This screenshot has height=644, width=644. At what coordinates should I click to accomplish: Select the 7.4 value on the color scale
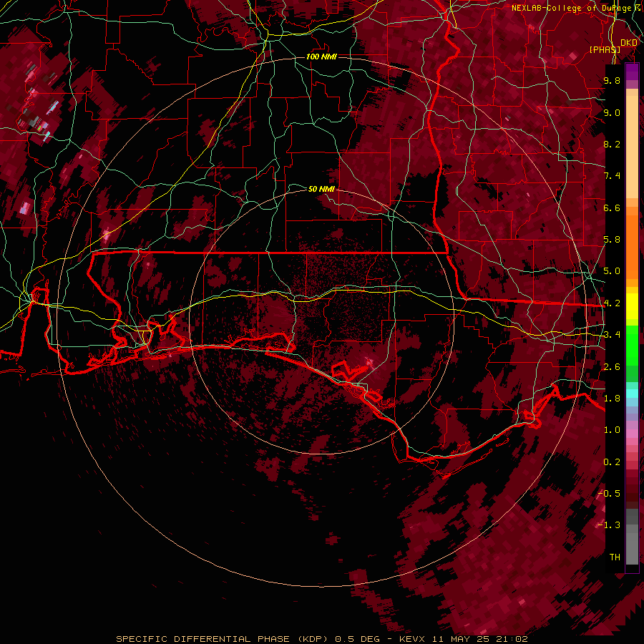pyautogui.click(x=612, y=176)
